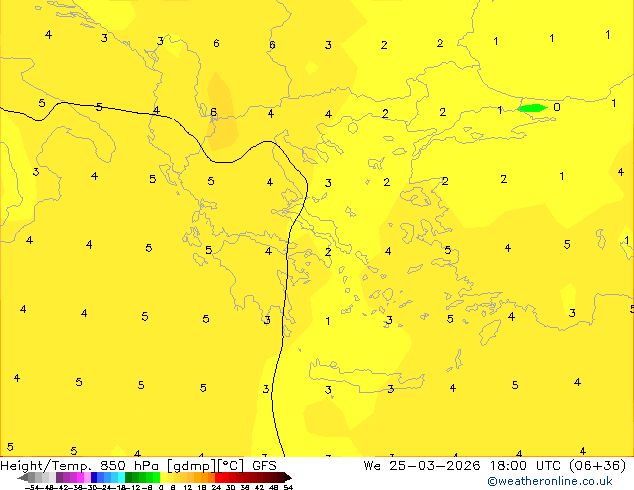Click the [gdmp] unit label
Viewport: 634px width, 490px height.
(x=191, y=465)
